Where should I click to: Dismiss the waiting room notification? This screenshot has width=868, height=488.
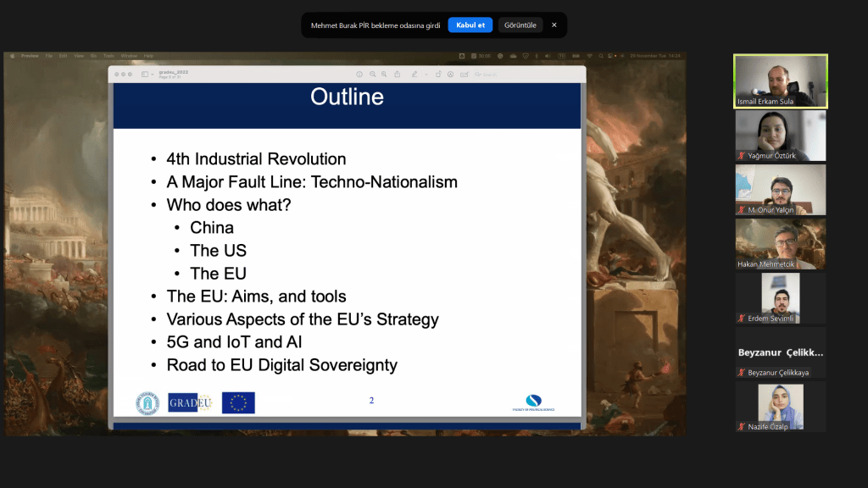click(554, 25)
